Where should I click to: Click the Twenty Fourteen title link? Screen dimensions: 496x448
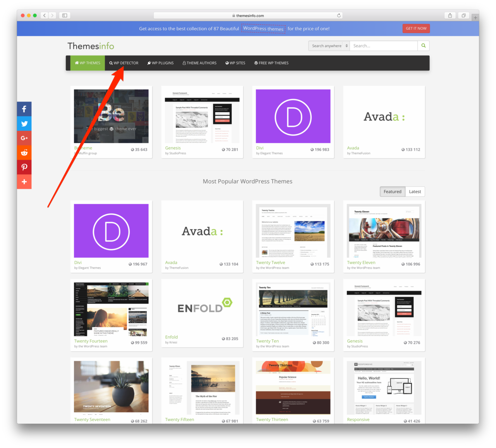pos(91,341)
